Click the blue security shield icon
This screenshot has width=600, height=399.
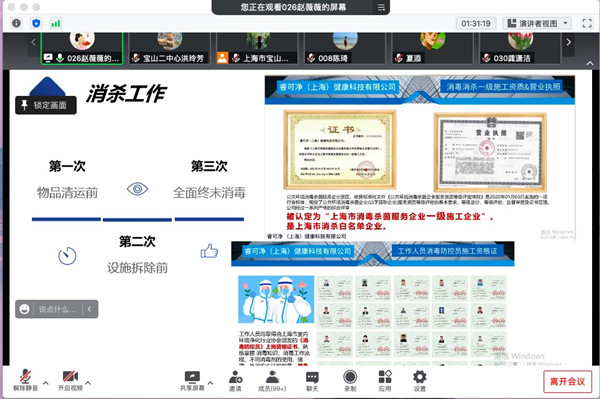click(36, 23)
